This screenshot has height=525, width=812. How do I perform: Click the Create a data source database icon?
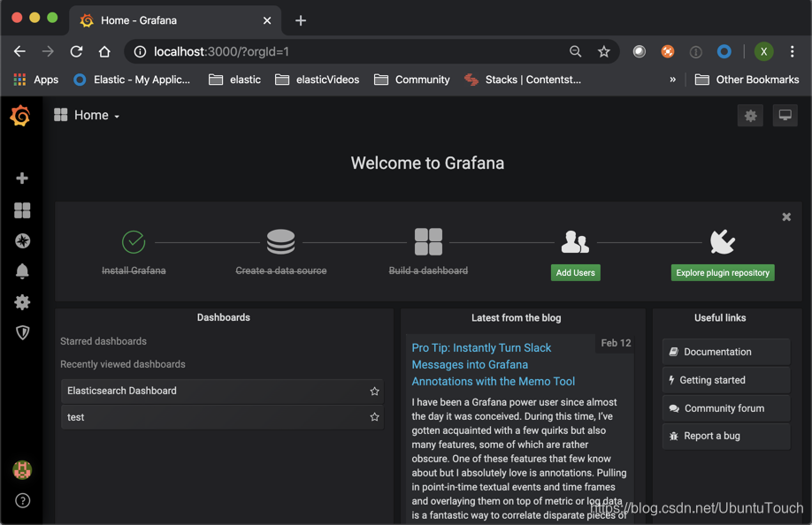[280, 241]
